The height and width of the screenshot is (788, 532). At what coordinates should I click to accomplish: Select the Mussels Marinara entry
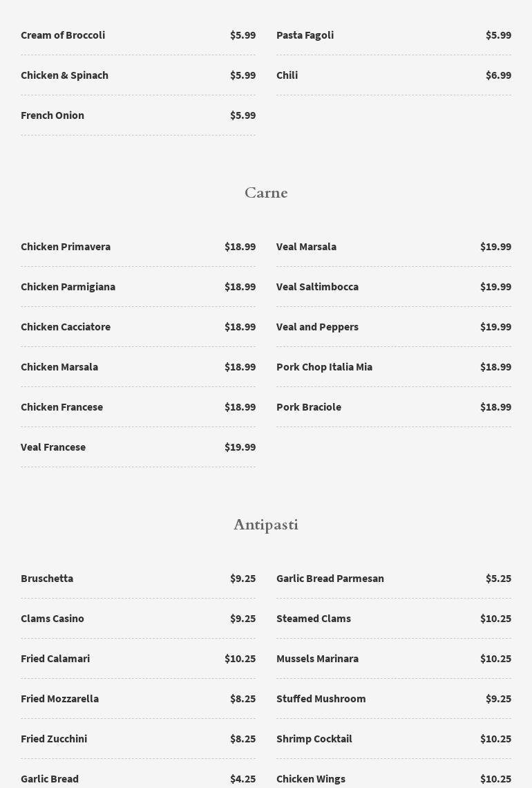point(317,659)
